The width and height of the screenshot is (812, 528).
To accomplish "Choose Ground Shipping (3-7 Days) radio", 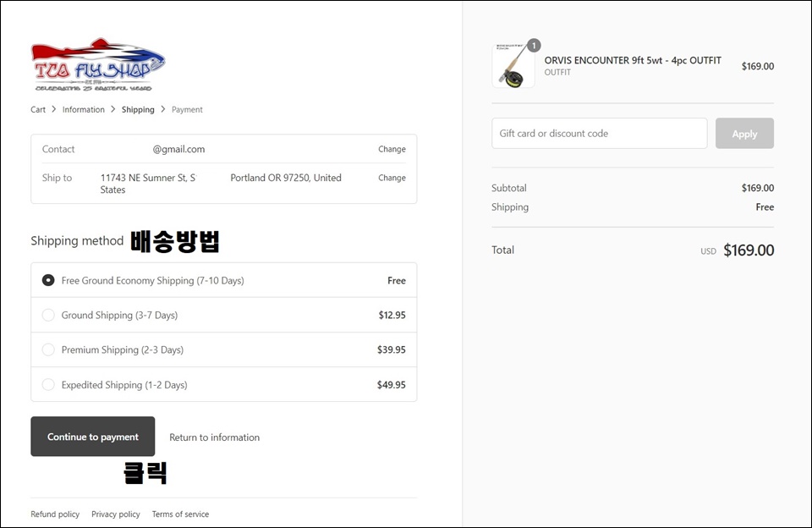I will click(x=48, y=315).
